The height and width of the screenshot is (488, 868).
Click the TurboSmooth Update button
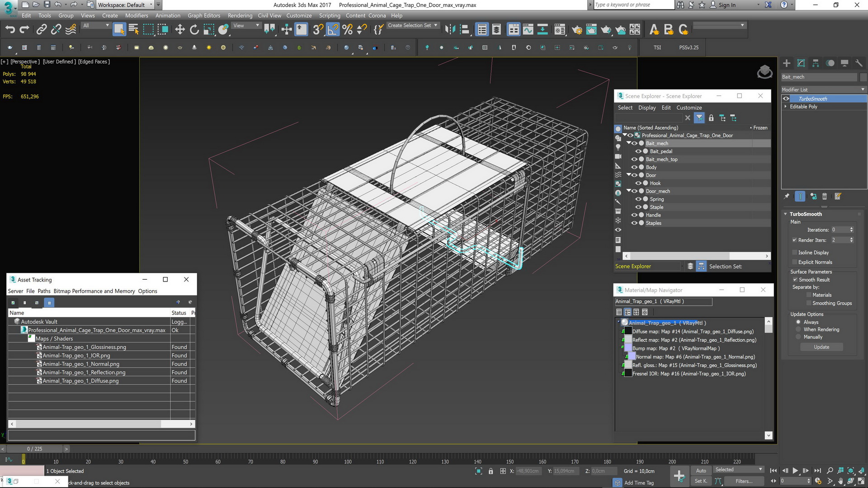click(821, 347)
